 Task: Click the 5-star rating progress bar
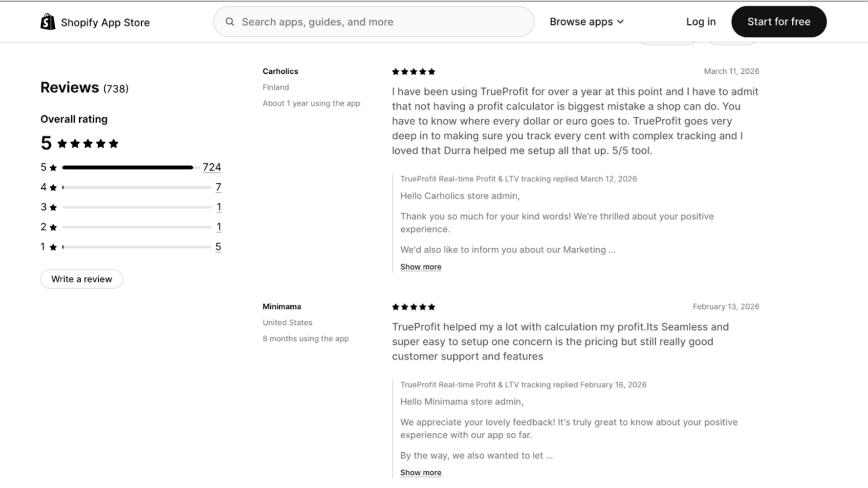[128, 168]
